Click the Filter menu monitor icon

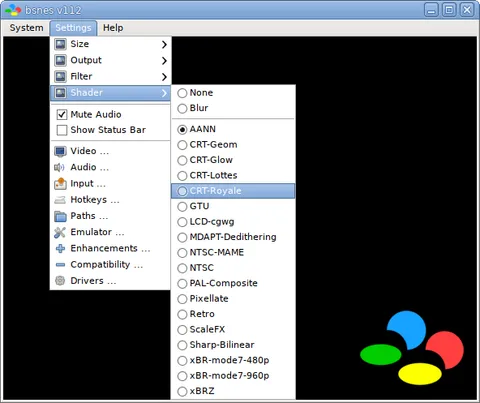(60, 76)
